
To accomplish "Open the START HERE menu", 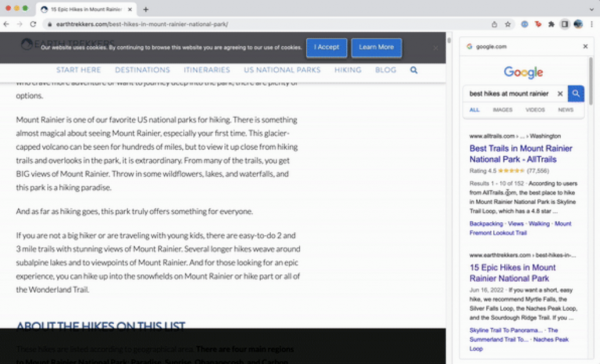I will (x=79, y=70).
